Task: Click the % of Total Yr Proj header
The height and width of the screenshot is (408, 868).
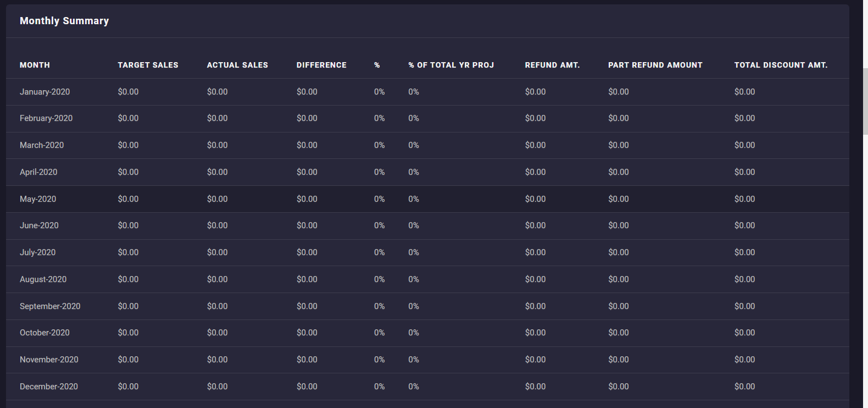Action: [451, 65]
